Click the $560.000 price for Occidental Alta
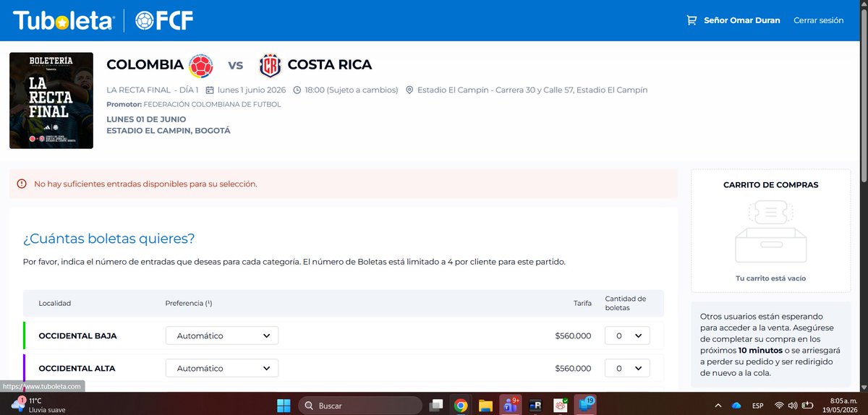The height and width of the screenshot is (415, 868). tap(573, 368)
